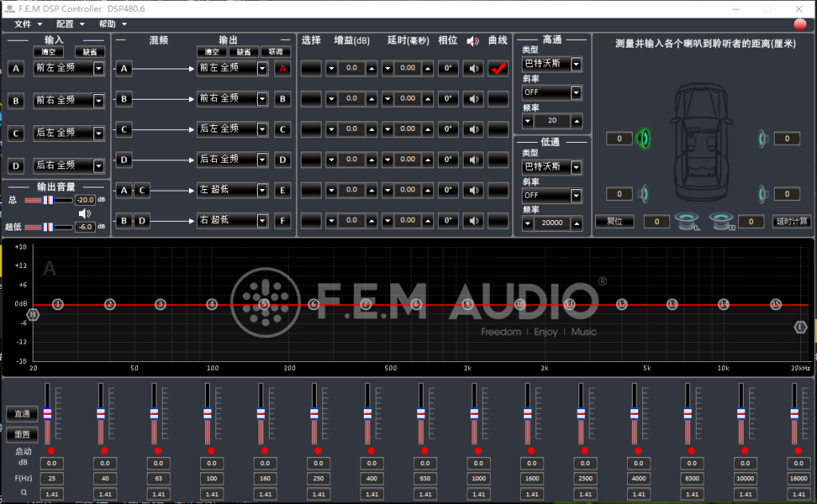This screenshot has height=504, width=817.
Task: Select EQ node 12 on the curve
Action: point(622,304)
